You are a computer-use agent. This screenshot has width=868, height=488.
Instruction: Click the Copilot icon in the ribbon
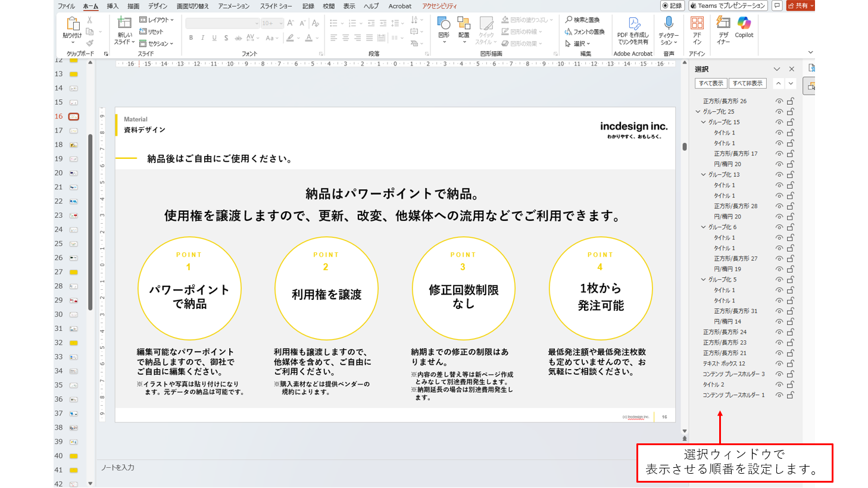click(x=744, y=24)
